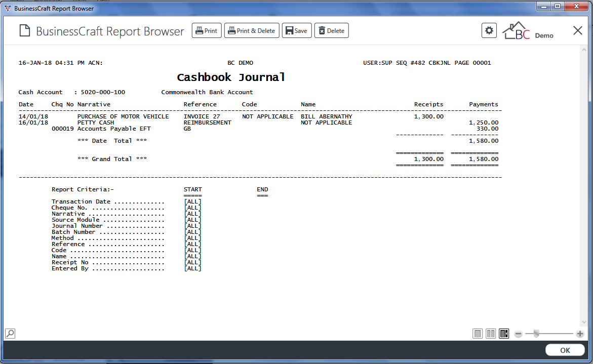
Task: Close the window using the red title-bar button
Action: click(576, 7)
